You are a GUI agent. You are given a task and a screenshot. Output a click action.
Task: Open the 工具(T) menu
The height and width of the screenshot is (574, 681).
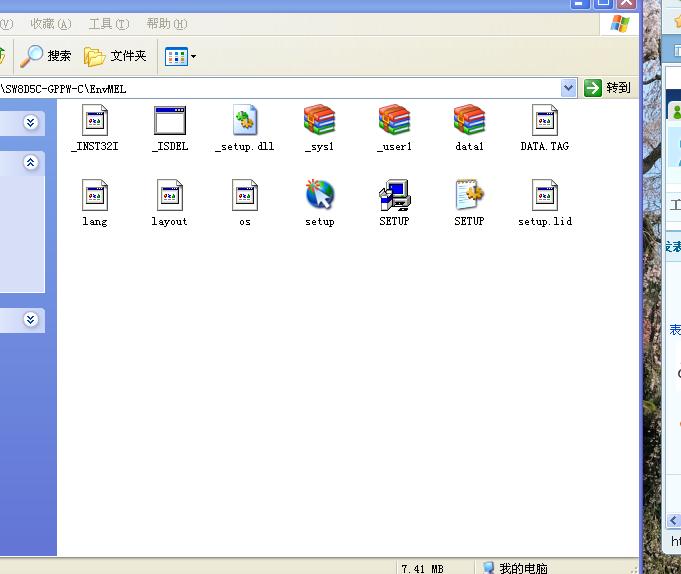tap(108, 24)
